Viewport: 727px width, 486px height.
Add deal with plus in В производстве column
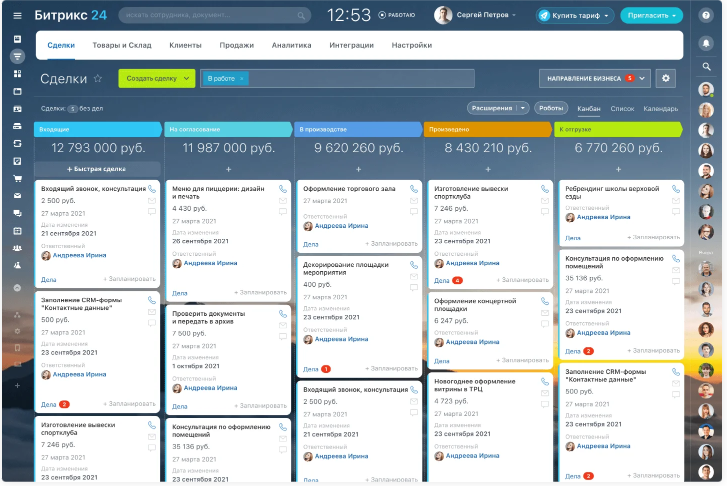(358, 169)
